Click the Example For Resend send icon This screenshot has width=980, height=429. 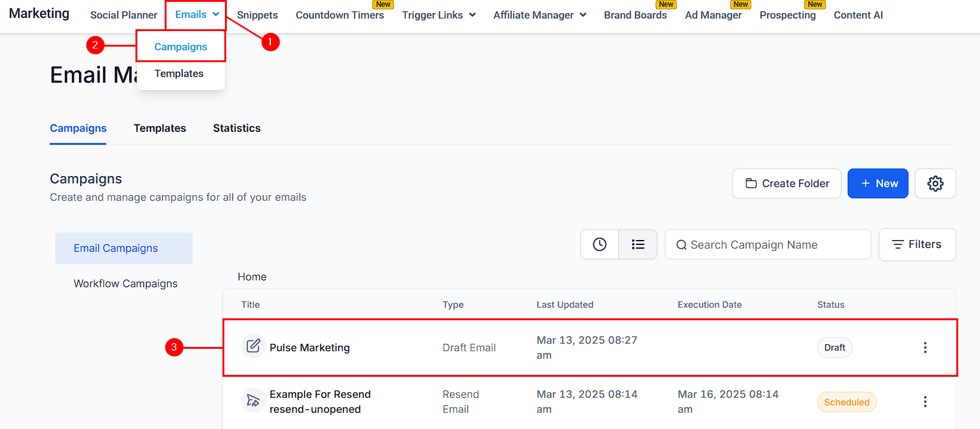254,400
